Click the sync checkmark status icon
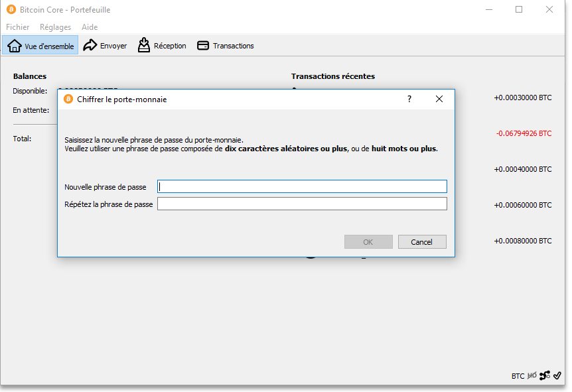This screenshot has width=572, height=392. pos(557,375)
